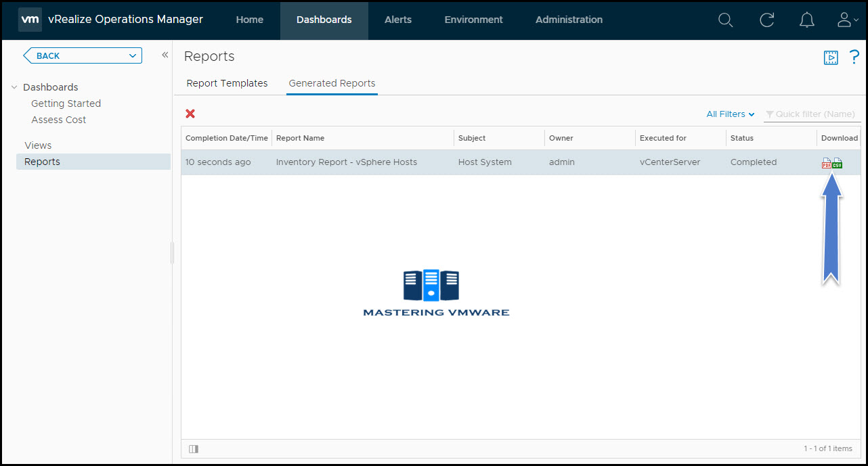The height and width of the screenshot is (466, 868).
Task: Click the Download column header
Action: [839, 138]
